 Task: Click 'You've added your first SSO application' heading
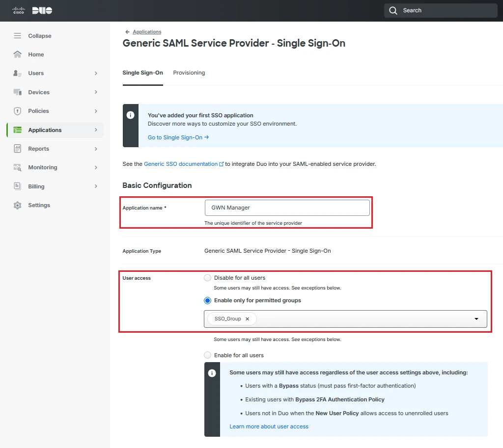(x=200, y=115)
